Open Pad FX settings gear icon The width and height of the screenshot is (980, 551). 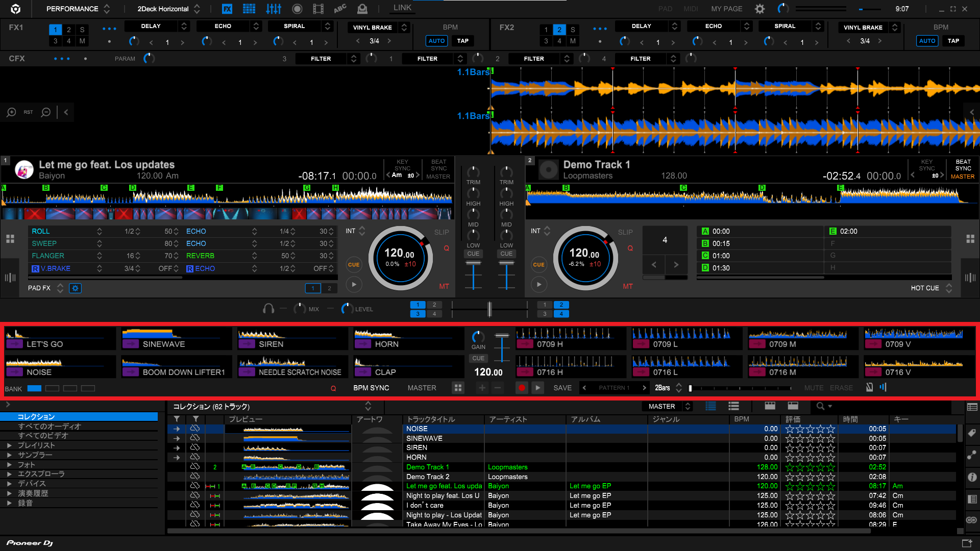click(75, 288)
